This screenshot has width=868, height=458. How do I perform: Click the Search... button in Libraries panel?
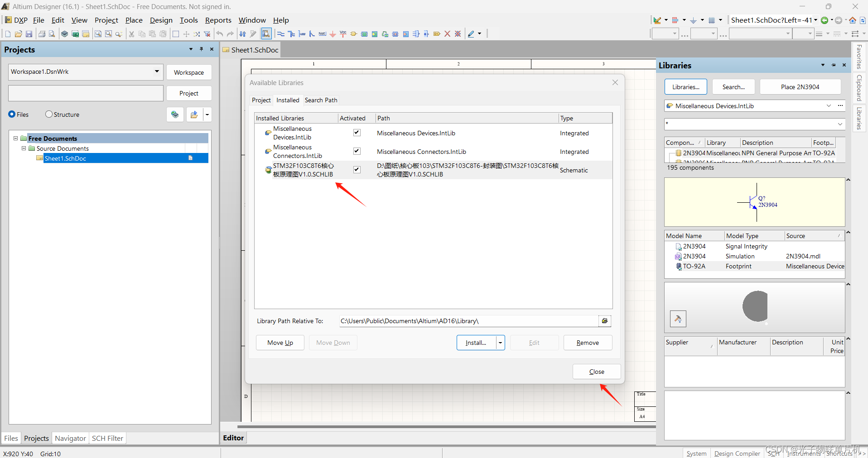point(733,87)
